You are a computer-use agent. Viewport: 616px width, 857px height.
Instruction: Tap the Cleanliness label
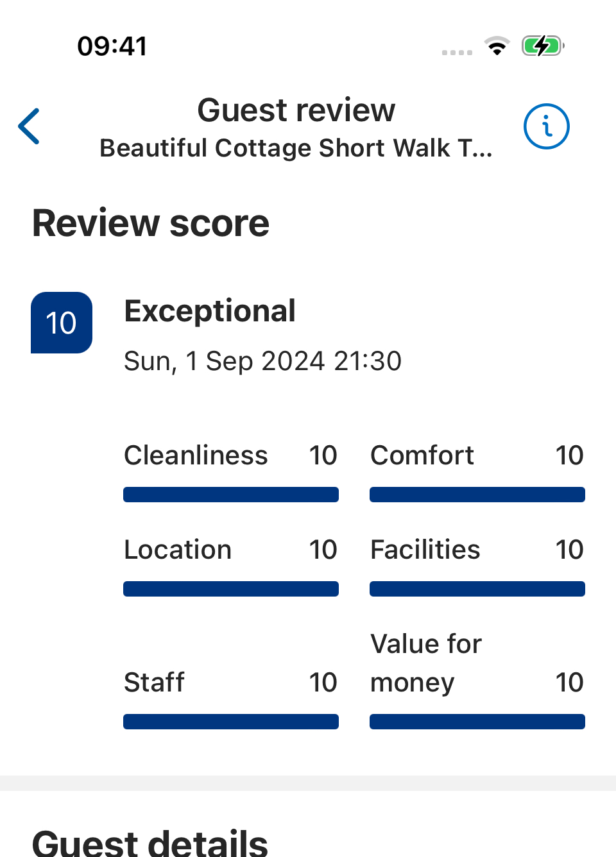pos(196,455)
